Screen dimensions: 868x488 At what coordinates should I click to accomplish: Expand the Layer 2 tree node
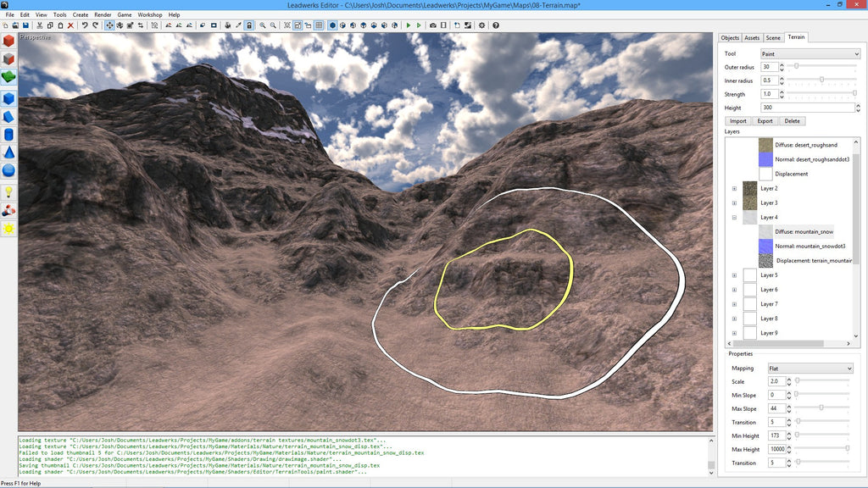(734, 188)
